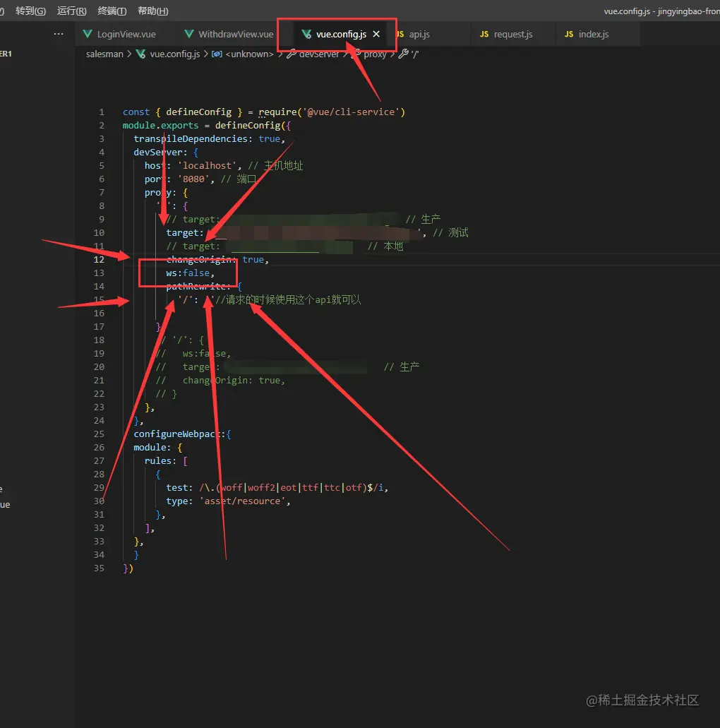Click 'ws:false,' on line 13

click(x=191, y=273)
